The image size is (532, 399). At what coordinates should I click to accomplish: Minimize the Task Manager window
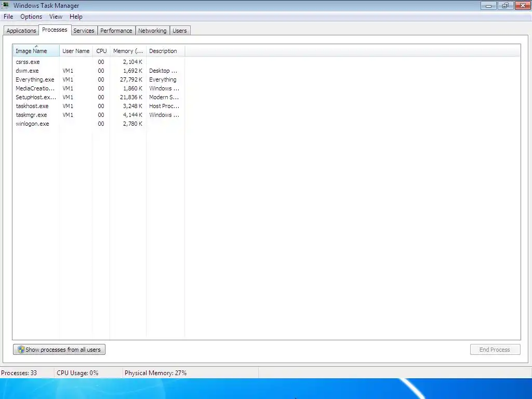[488, 5]
